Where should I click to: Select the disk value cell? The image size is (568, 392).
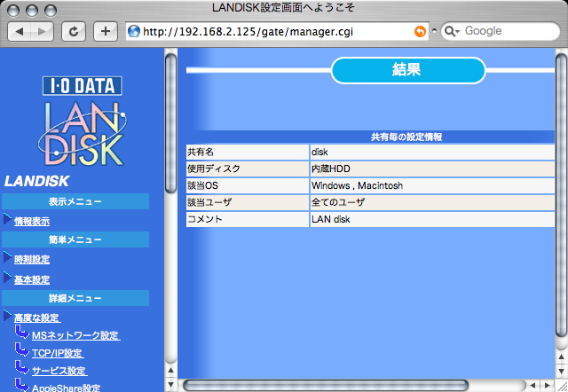(x=432, y=152)
